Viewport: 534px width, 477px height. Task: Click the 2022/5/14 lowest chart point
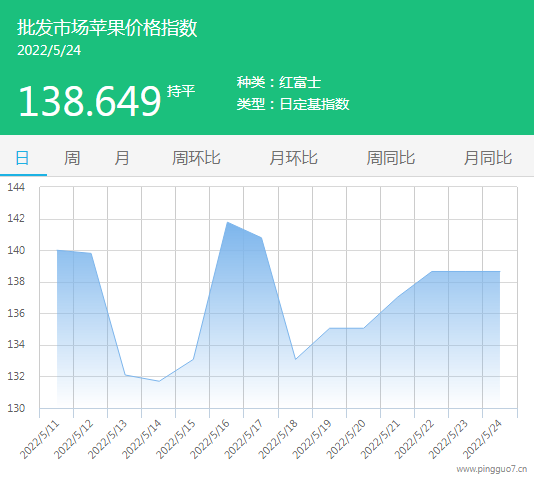(x=159, y=381)
